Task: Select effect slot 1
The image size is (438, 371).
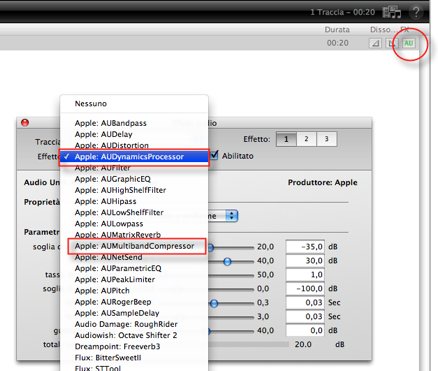Action: 286,139
